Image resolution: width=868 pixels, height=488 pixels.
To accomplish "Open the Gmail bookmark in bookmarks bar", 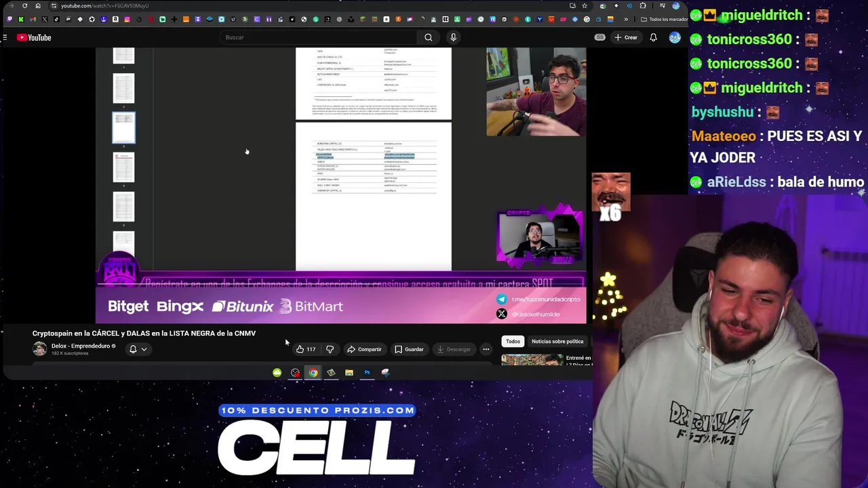I will tap(33, 19).
